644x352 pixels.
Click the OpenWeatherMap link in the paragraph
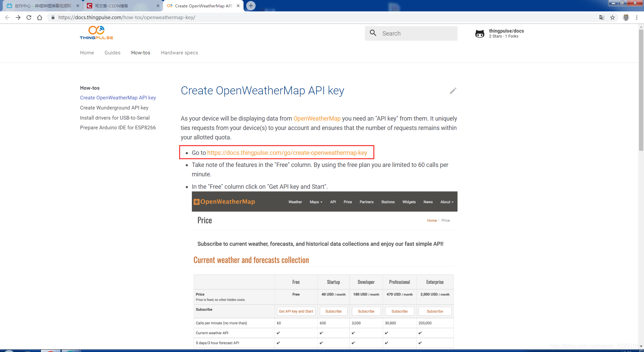[317, 119]
